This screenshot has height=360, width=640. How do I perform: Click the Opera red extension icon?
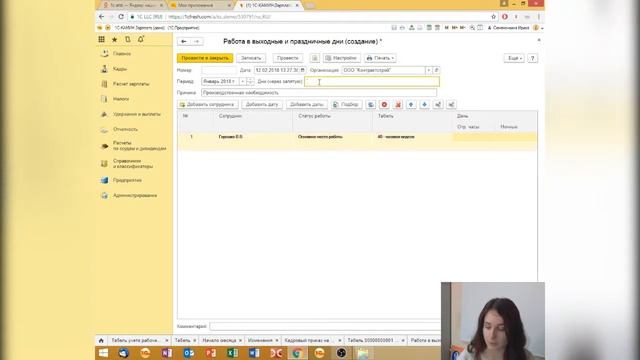(505, 17)
